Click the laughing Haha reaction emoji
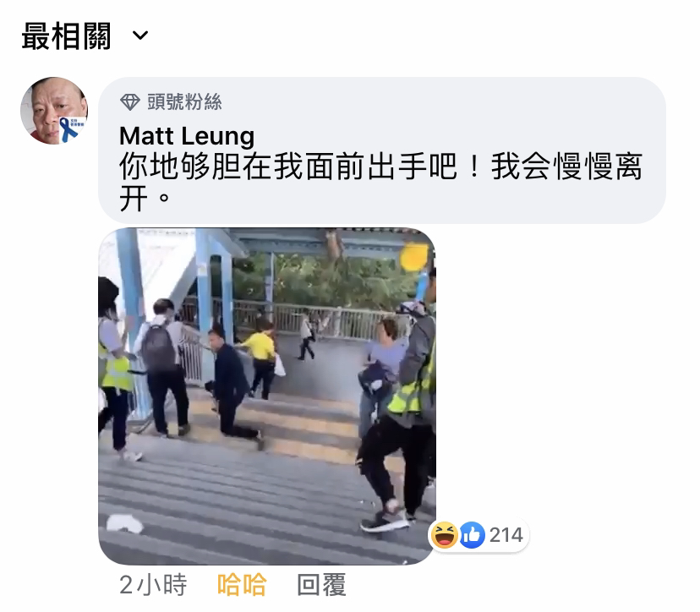The width and height of the screenshot is (700, 612). tap(444, 534)
